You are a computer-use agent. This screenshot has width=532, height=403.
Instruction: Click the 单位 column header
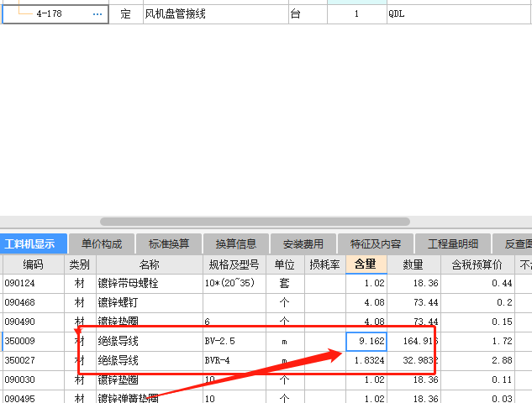pos(285,264)
